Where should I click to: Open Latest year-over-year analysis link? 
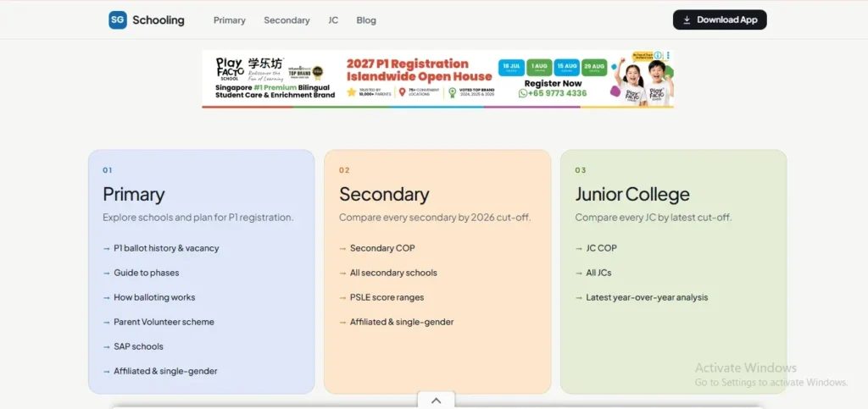[647, 297]
